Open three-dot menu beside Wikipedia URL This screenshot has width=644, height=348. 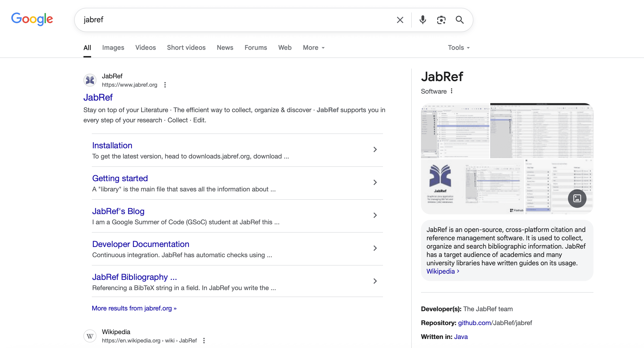pos(204,341)
